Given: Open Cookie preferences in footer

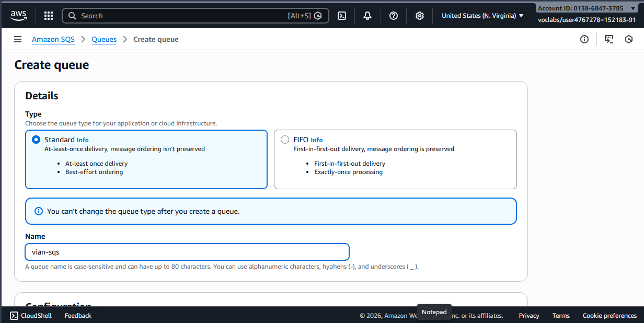Looking at the screenshot, I should [609, 315].
